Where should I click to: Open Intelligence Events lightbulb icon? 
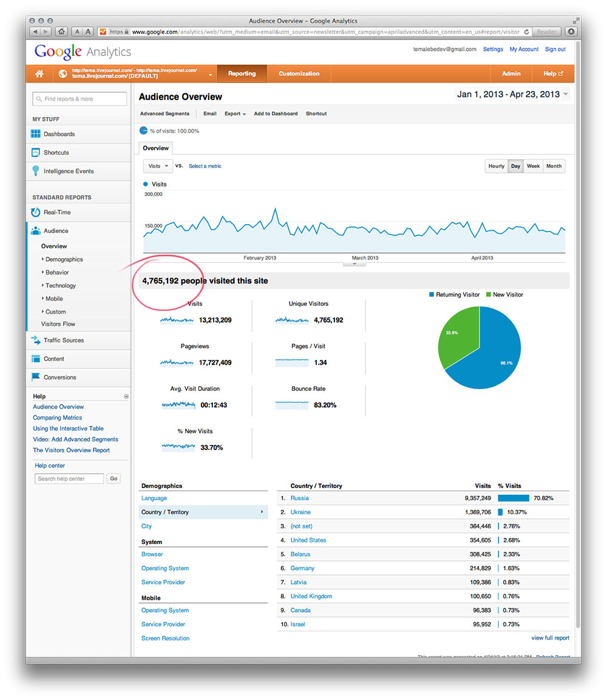click(x=36, y=171)
